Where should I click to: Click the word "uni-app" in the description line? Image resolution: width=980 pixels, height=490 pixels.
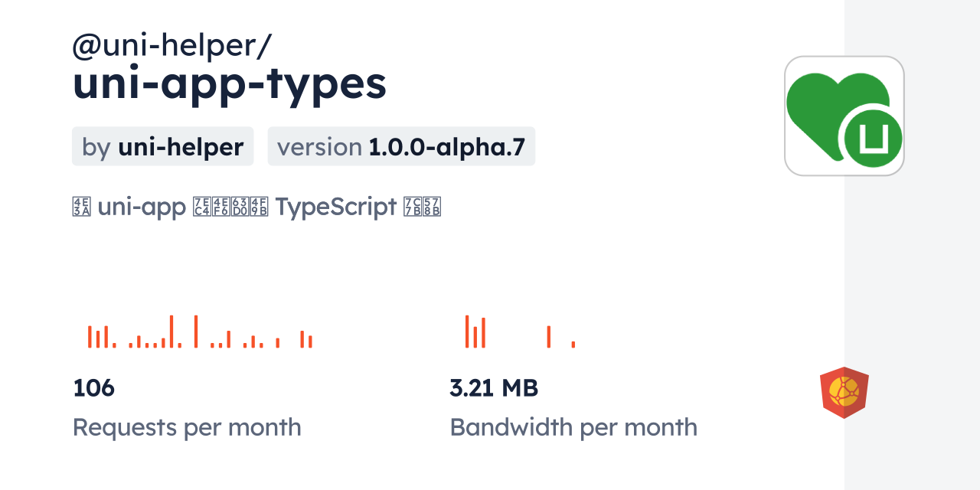coord(142,207)
